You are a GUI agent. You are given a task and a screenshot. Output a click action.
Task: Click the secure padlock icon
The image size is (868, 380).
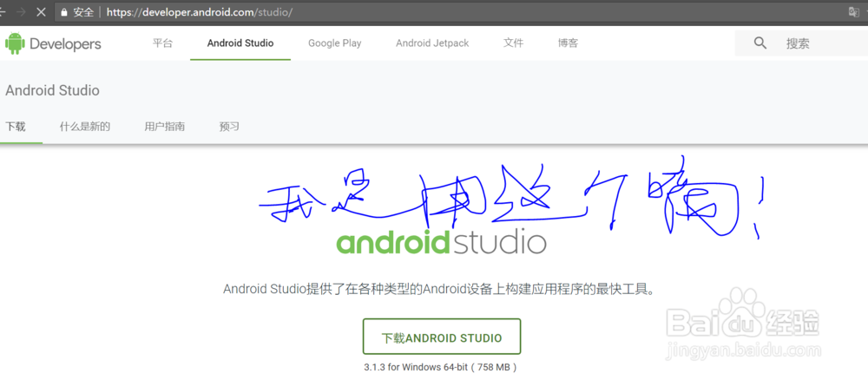click(x=64, y=11)
